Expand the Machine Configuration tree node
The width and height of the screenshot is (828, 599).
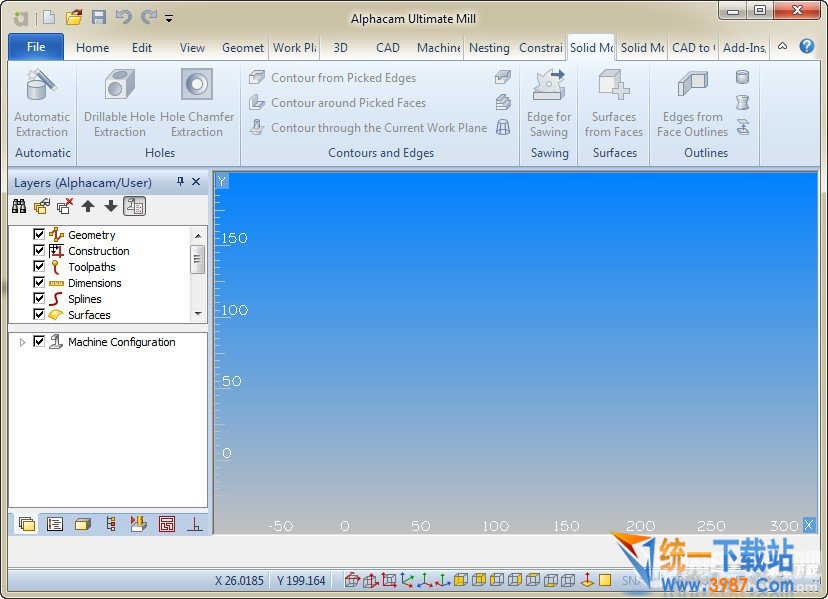pos(22,342)
